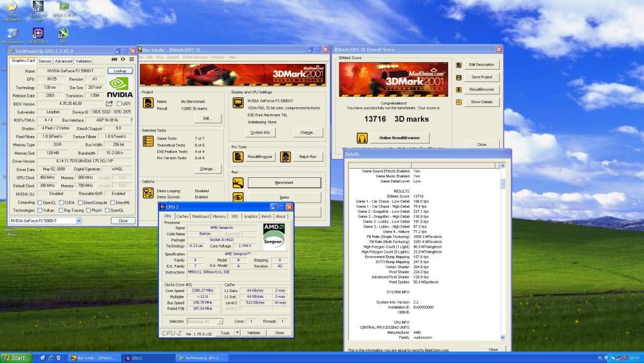This screenshot has height=363, width=644.
Task: Open the Tools dropdown arrow in CPU-Z
Action: pyautogui.click(x=238, y=333)
